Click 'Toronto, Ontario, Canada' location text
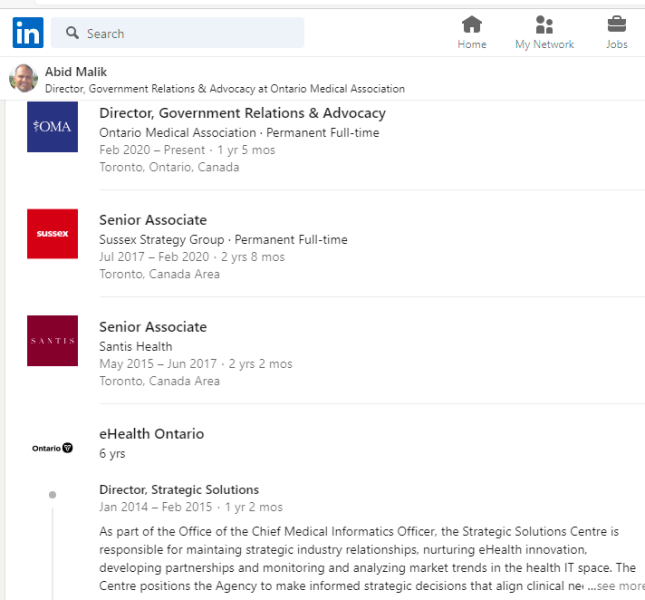 (x=169, y=167)
